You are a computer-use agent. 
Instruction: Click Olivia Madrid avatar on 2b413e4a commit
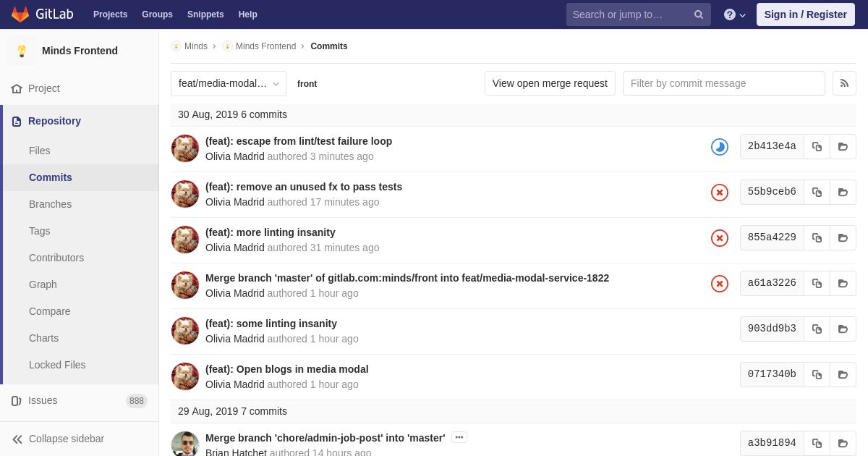point(185,148)
